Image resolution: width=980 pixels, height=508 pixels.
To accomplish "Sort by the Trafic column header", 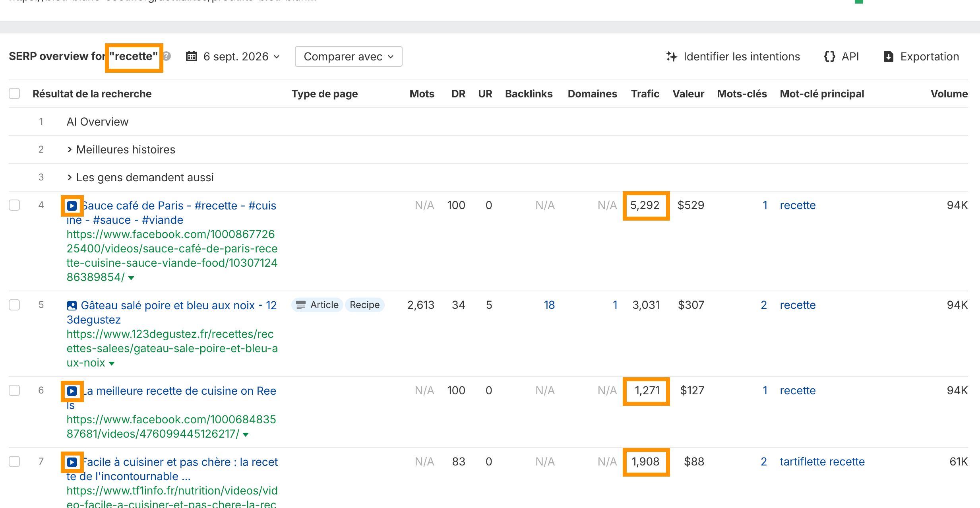I will [645, 94].
